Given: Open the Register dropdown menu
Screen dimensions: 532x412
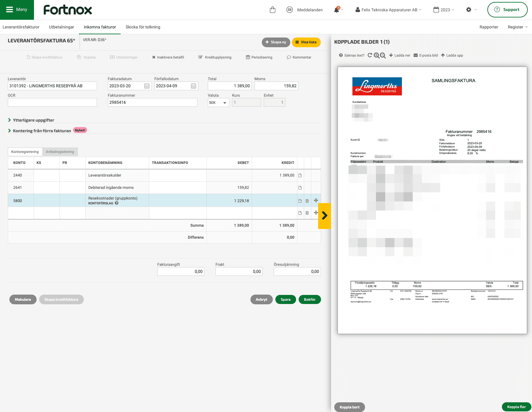Looking at the screenshot, I should click(518, 27).
